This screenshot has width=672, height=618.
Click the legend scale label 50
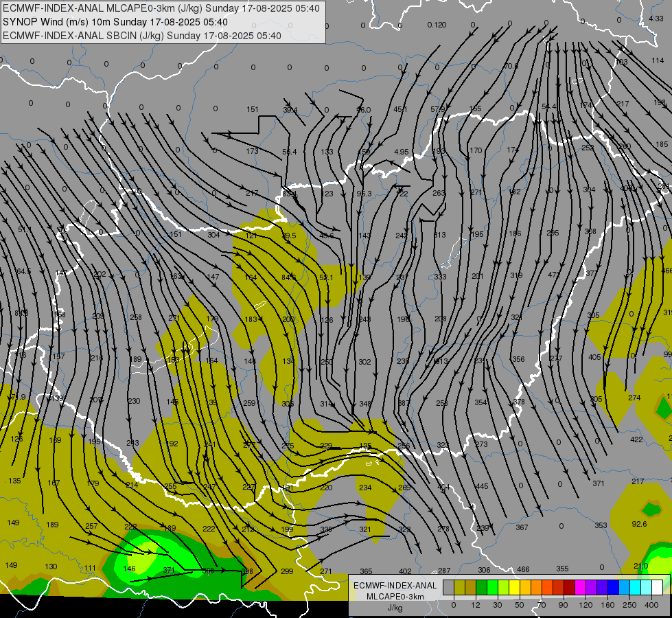point(520,605)
